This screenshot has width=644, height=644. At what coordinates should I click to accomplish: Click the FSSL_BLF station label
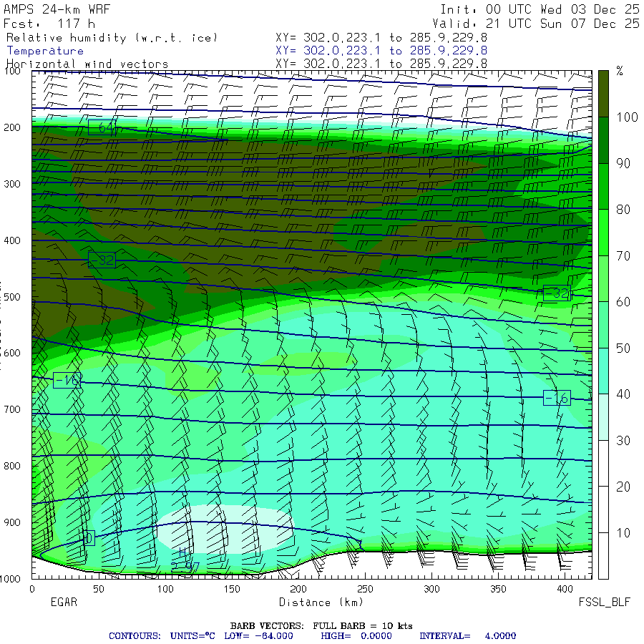(x=605, y=602)
